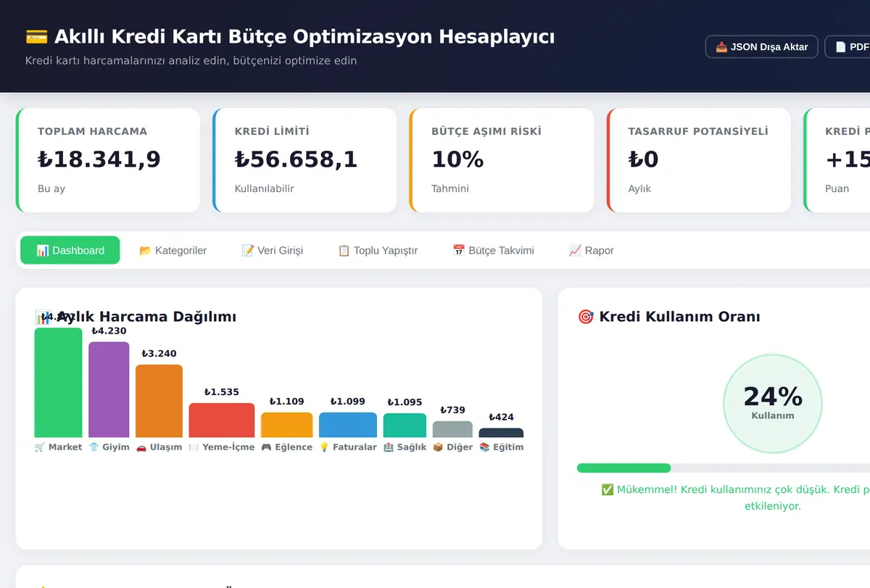Click the folder icon in the Kategoriler tab

click(x=145, y=250)
